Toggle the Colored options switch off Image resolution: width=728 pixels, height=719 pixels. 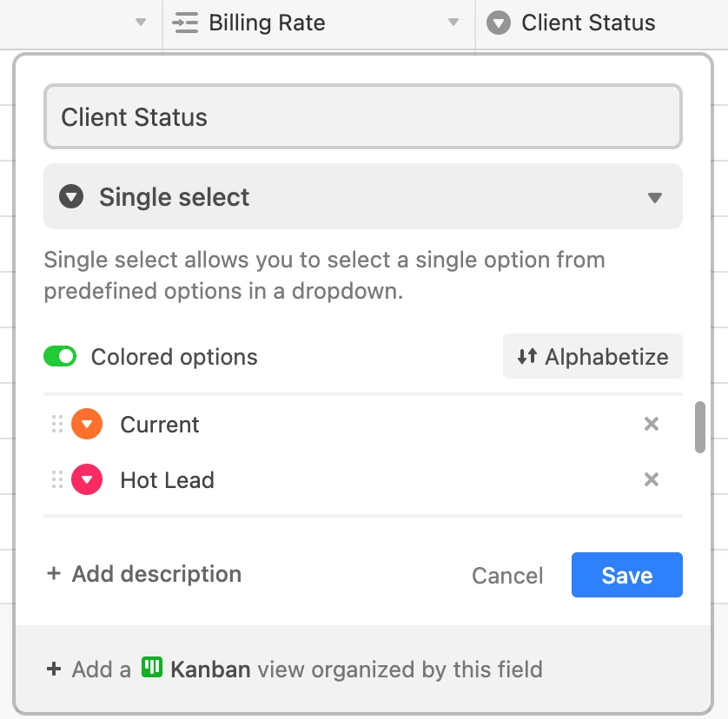tap(60, 357)
